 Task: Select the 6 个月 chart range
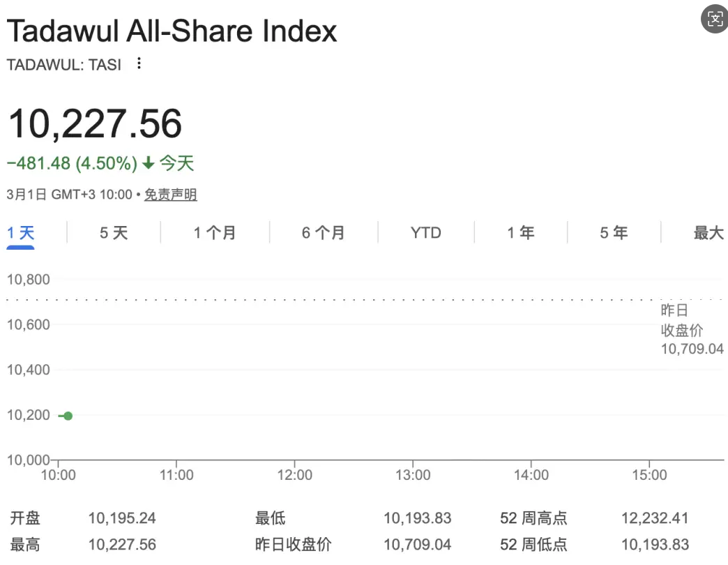click(323, 233)
